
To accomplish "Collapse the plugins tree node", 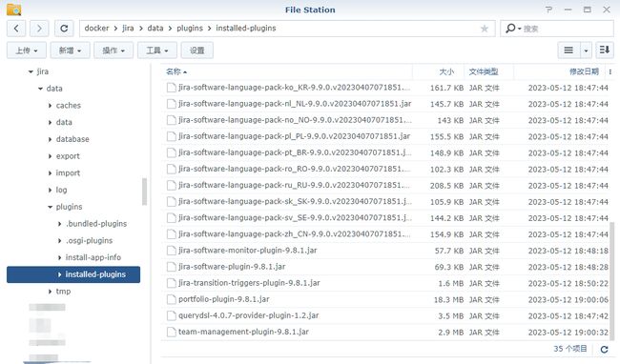I will click(x=50, y=207).
